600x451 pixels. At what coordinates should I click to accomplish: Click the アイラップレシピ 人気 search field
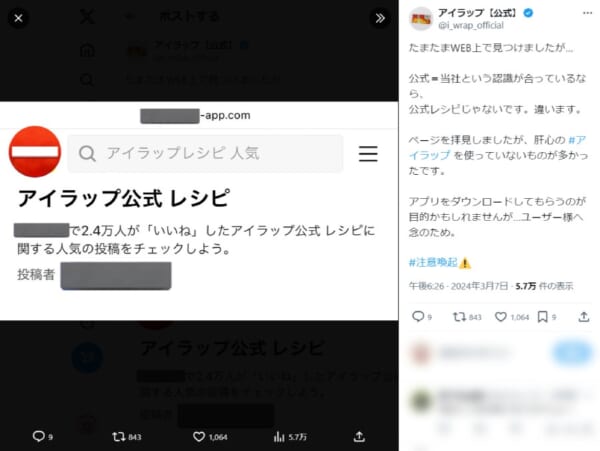(x=205, y=153)
